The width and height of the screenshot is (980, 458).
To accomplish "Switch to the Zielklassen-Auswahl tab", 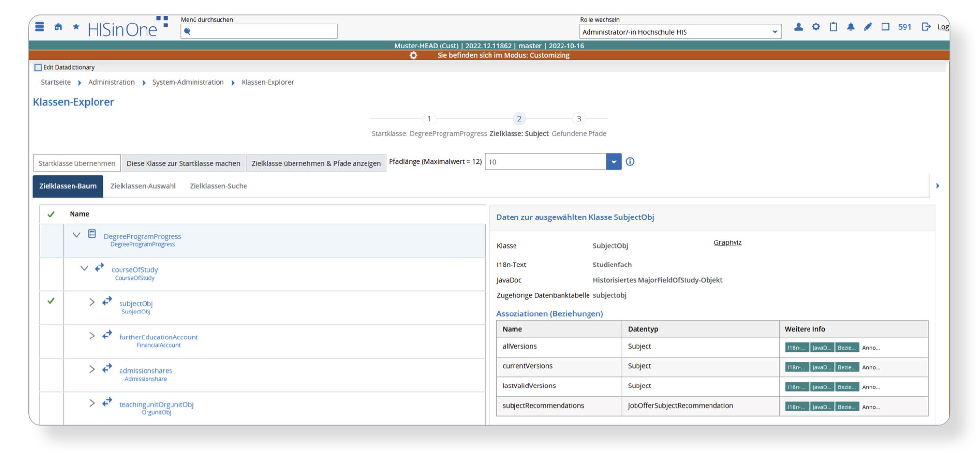I will [143, 186].
